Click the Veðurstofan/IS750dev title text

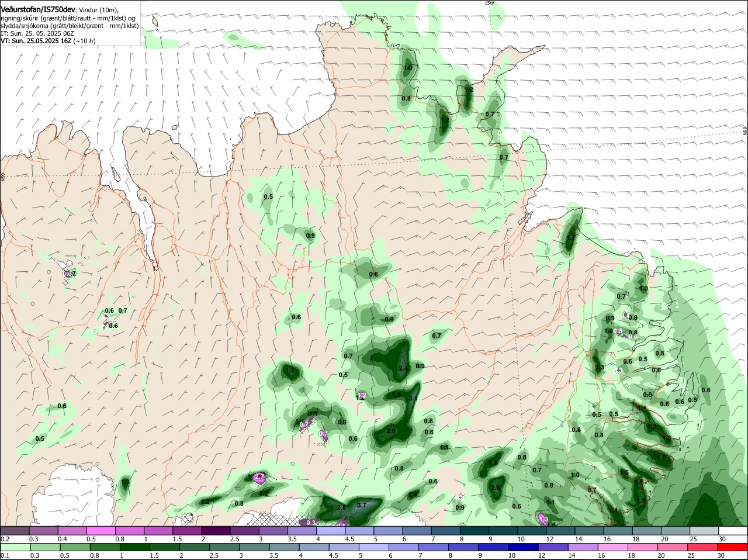[38, 10]
